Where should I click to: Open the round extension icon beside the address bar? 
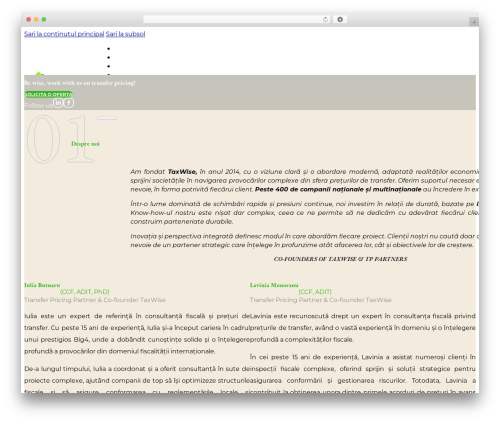340,20
